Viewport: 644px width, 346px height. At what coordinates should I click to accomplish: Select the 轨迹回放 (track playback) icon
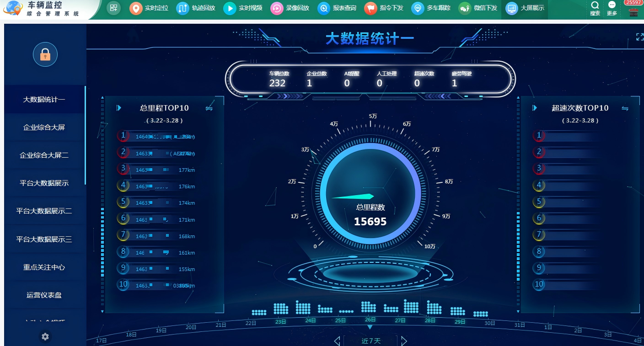196,8
